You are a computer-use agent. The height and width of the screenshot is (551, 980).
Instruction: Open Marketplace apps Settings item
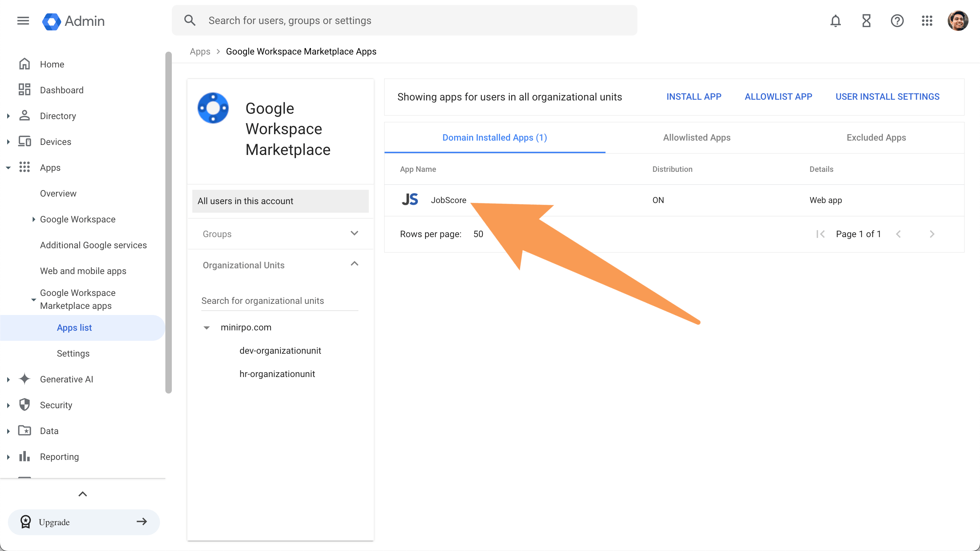(73, 353)
